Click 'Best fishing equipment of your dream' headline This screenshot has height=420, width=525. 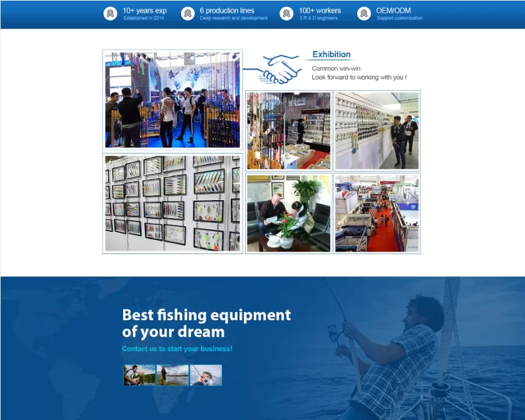click(x=207, y=323)
